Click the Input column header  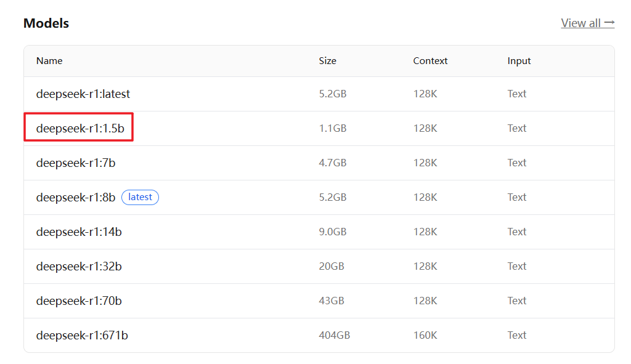(519, 61)
